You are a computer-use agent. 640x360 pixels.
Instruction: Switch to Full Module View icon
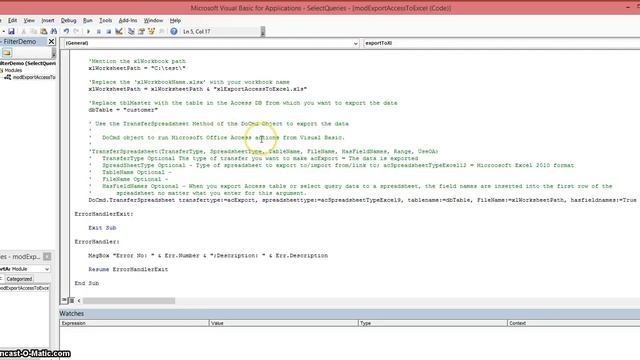[x=71, y=300]
